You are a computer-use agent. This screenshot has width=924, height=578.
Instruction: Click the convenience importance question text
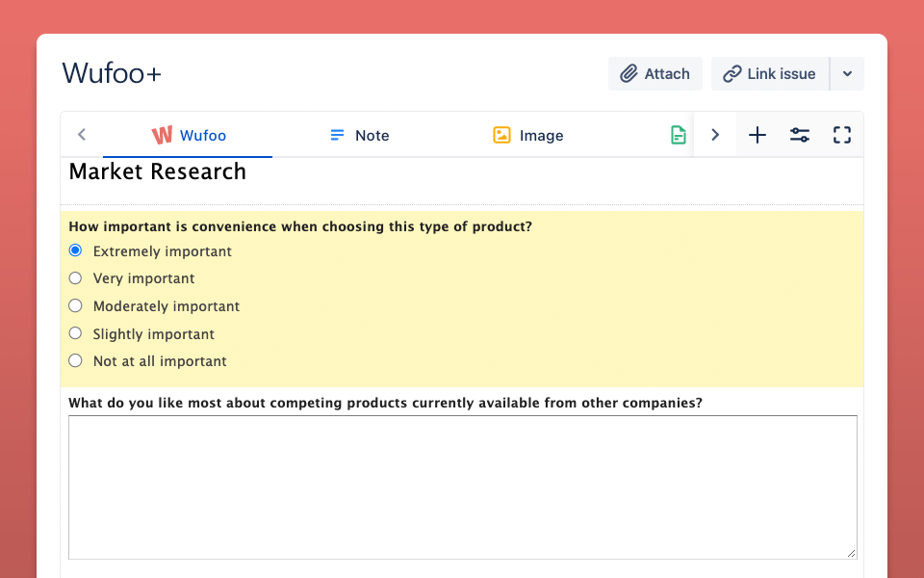(300, 226)
